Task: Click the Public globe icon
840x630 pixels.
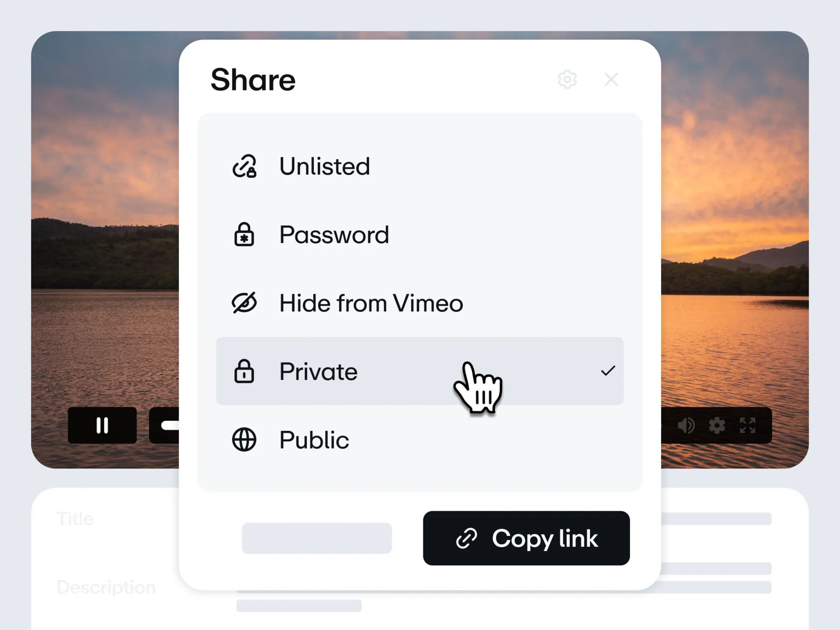Action: 244,440
